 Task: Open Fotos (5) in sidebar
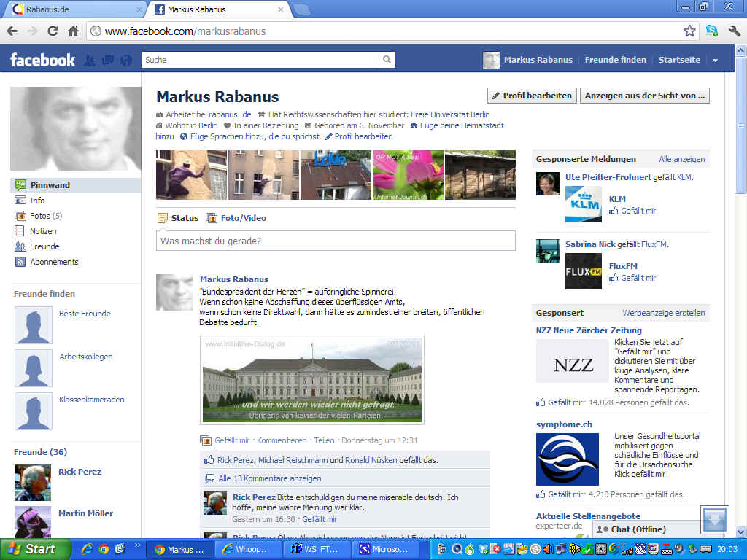tap(46, 216)
